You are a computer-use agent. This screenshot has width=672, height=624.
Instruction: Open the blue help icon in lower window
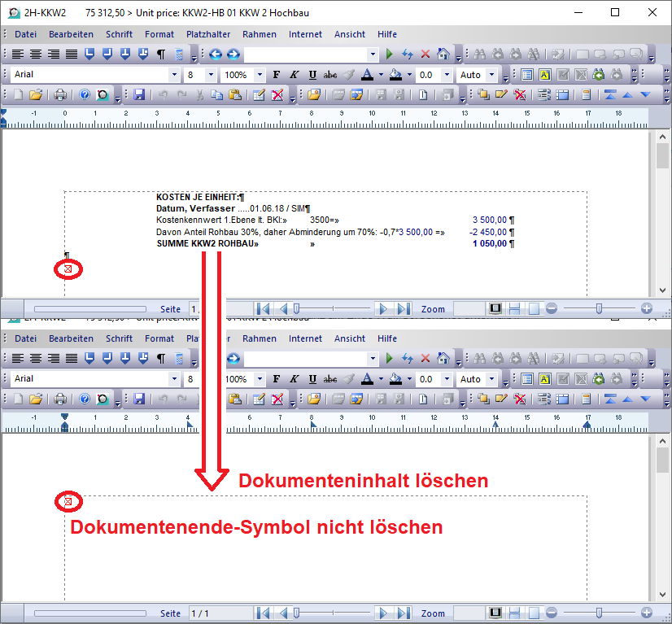coord(84,399)
